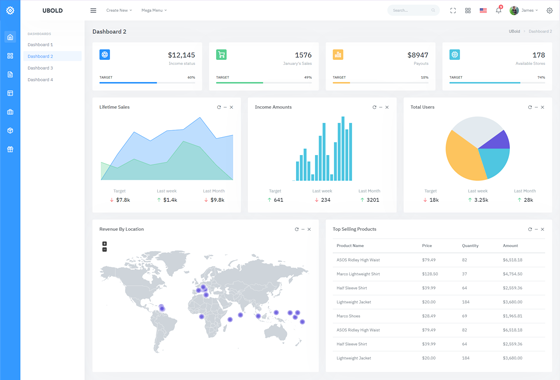Click the $8947 payouts value
Screen dimensions: 560x380
418,55
